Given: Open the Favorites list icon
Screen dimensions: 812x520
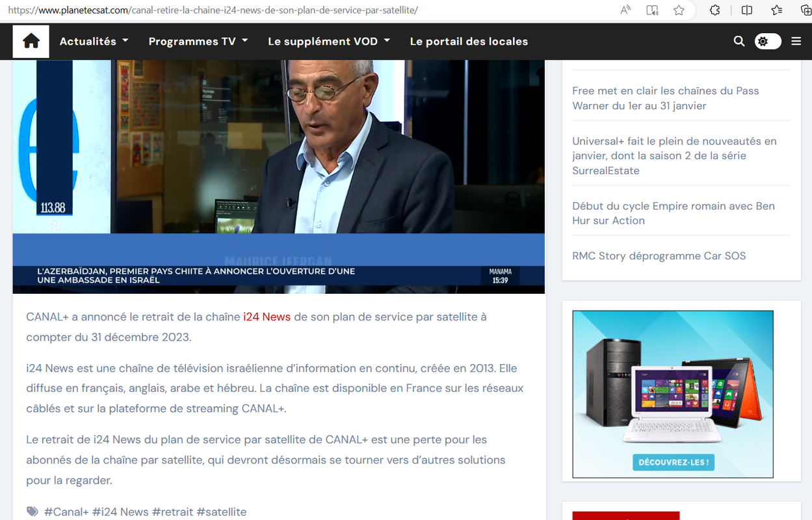Looking at the screenshot, I should 777,10.
